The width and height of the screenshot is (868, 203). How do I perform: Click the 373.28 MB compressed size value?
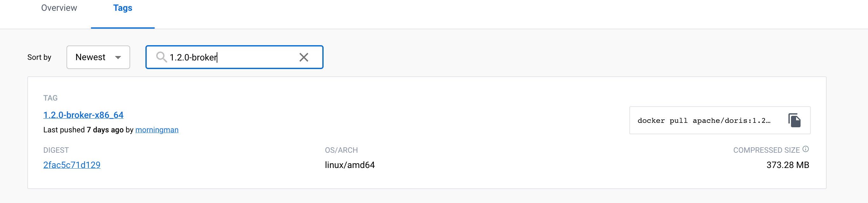click(x=787, y=164)
